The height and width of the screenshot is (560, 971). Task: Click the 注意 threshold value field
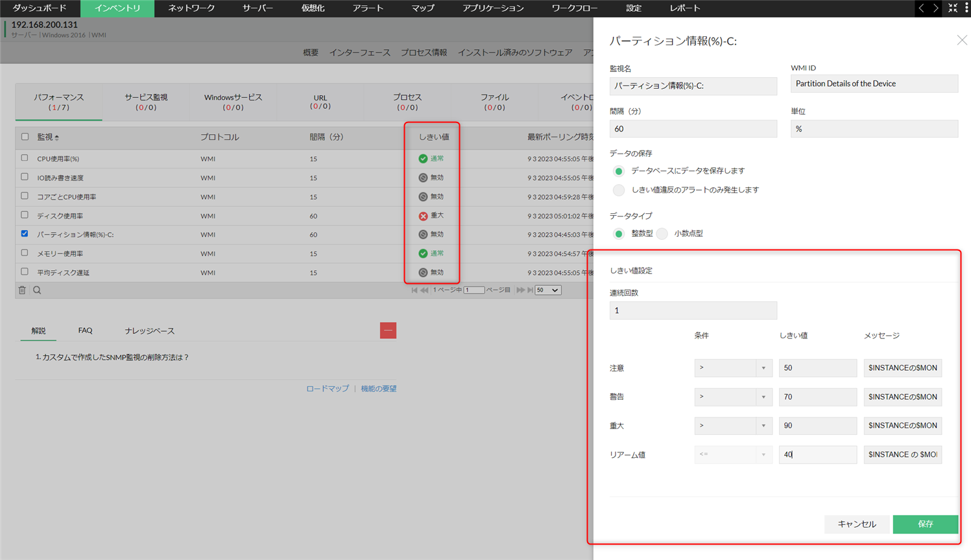818,368
